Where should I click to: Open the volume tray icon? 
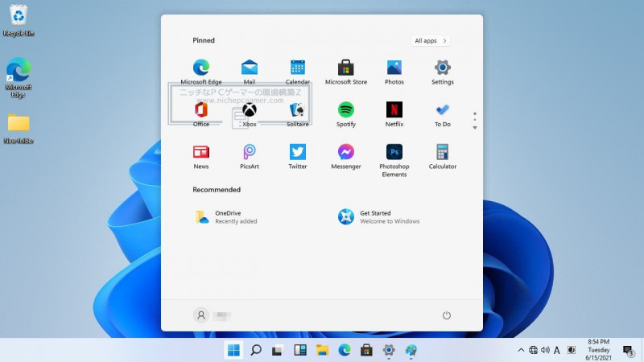545,350
